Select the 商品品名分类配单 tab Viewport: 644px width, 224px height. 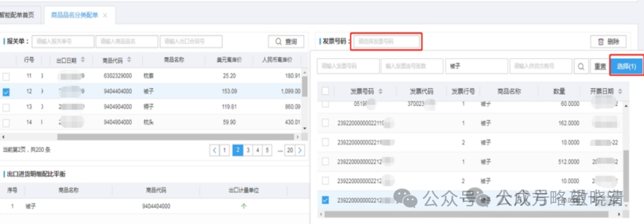(x=75, y=16)
